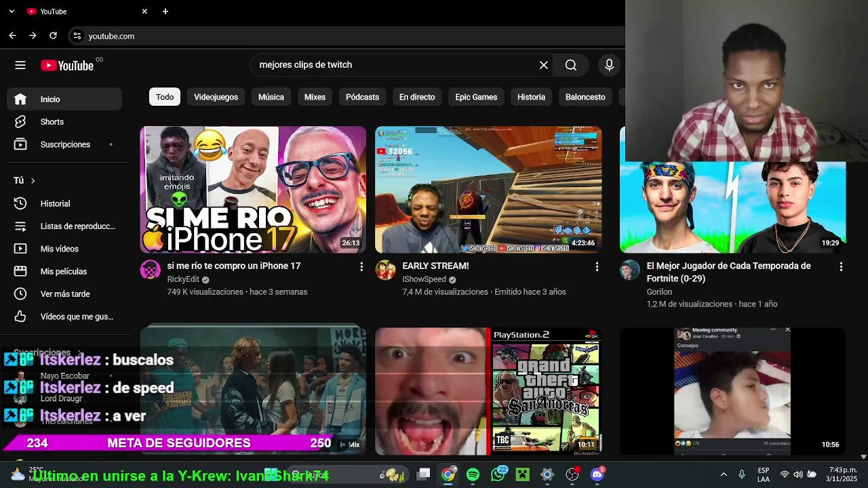Screen dimensions: 868x488
Task: Open Historial in the sidebar
Action: pos(64,203)
